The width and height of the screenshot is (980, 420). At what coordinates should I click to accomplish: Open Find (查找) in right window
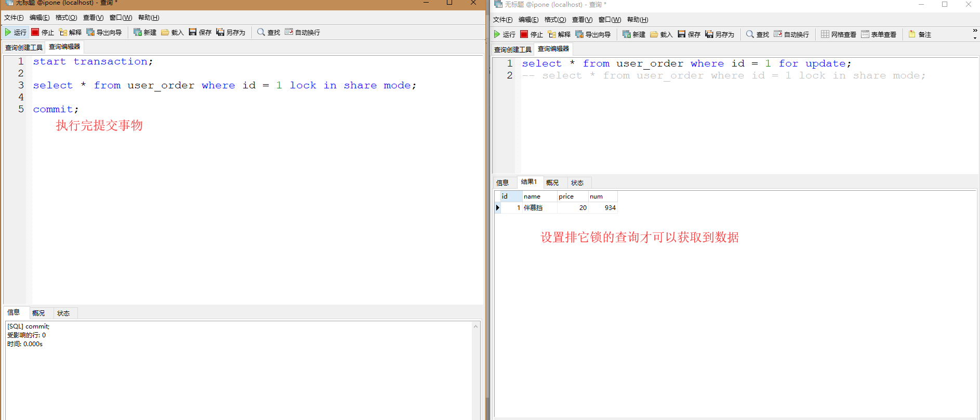coord(758,34)
